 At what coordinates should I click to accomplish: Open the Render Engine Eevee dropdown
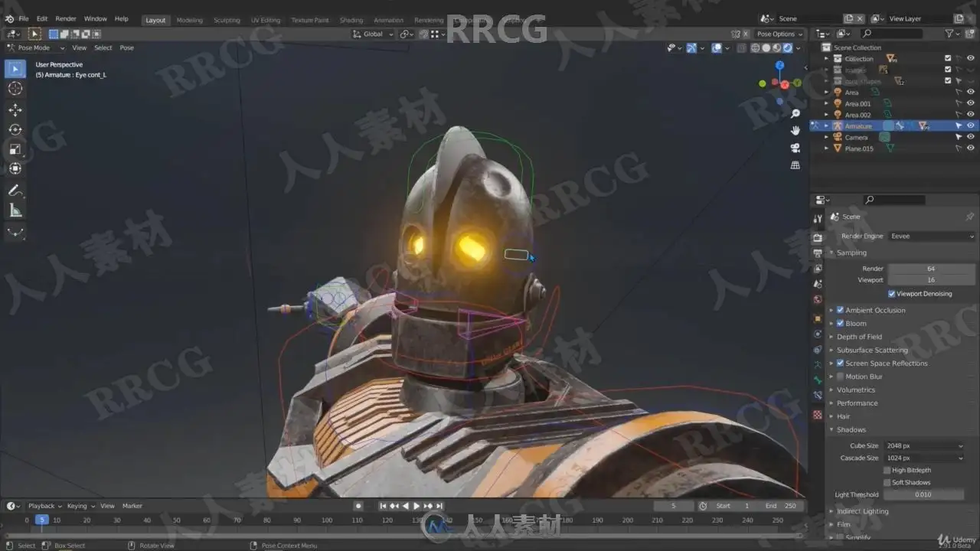(x=932, y=236)
